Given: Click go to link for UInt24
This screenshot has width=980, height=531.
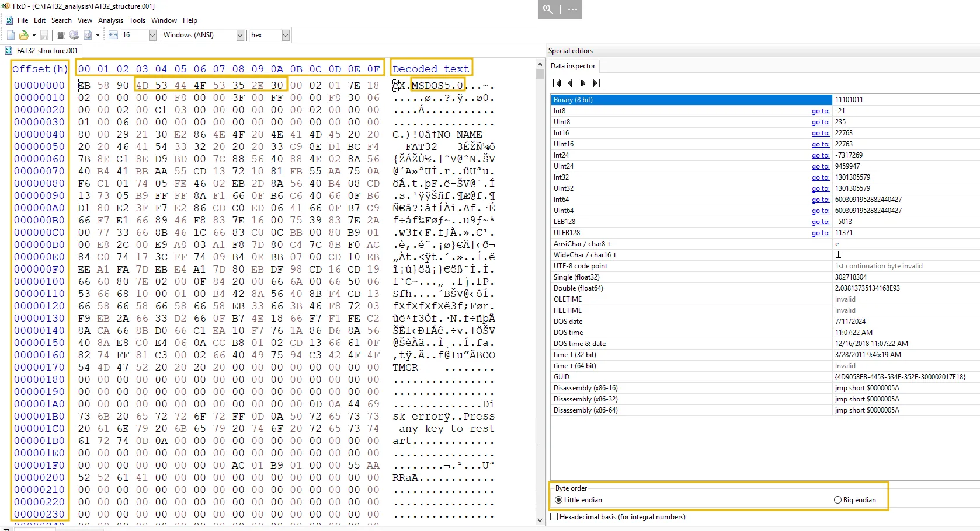Looking at the screenshot, I should point(821,166).
